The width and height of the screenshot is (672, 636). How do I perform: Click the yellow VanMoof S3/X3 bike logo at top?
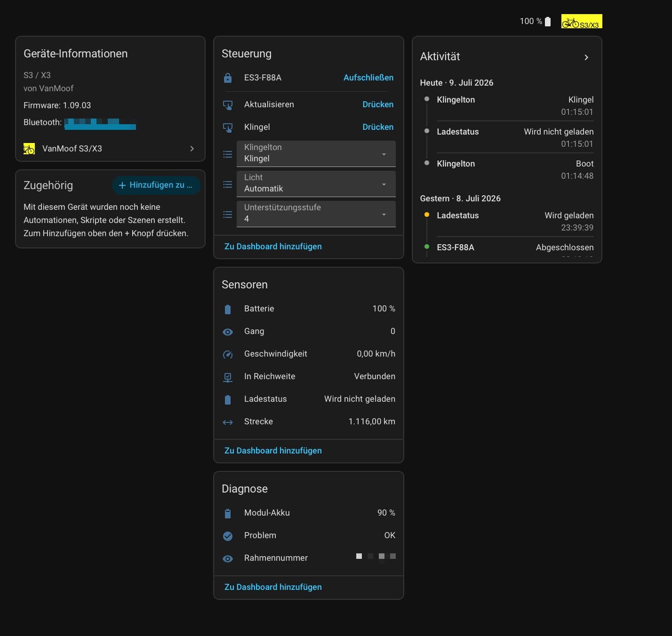pyautogui.click(x=582, y=22)
